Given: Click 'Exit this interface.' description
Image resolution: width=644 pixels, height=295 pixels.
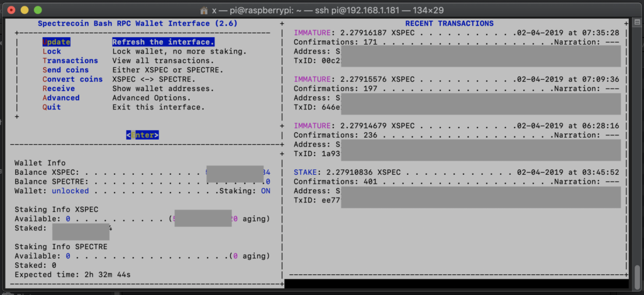Looking at the screenshot, I should click(x=158, y=107).
